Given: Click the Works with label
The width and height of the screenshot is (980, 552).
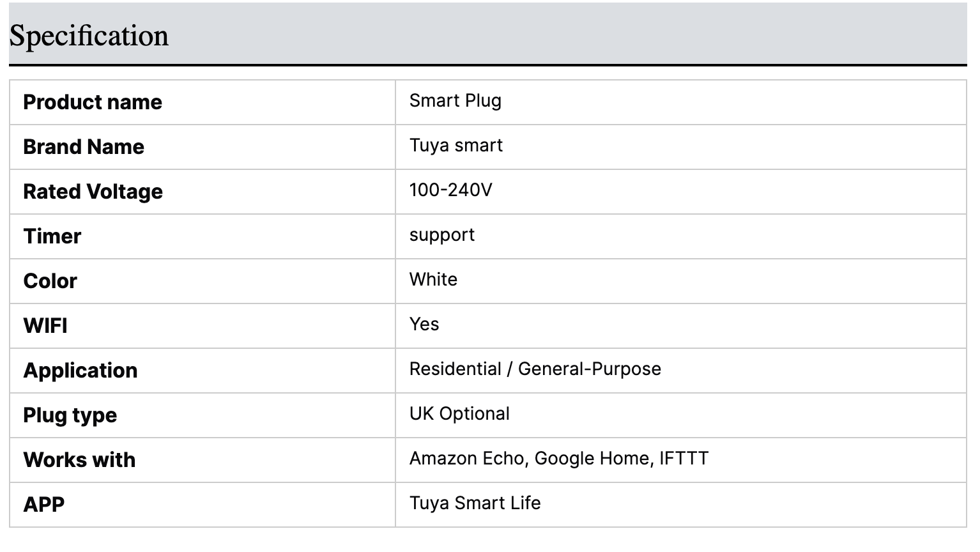Looking at the screenshot, I should [x=79, y=460].
